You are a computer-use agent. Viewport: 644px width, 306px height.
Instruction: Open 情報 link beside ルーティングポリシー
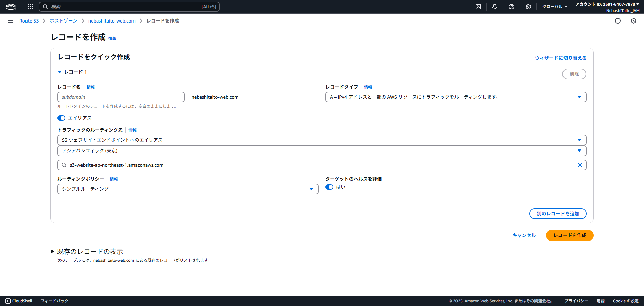[114, 179]
